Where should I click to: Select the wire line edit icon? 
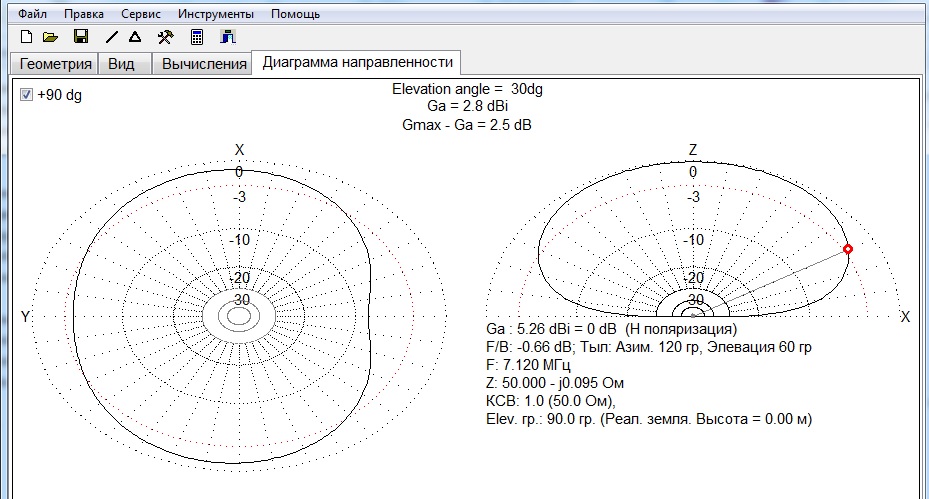(112, 37)
